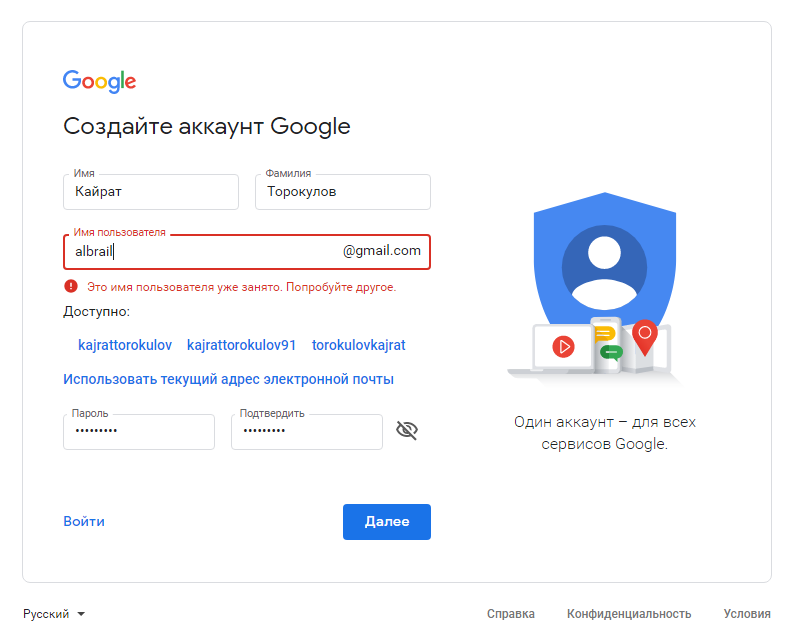Click Использовать текущий адрес электронной почты

pos(228,379)
